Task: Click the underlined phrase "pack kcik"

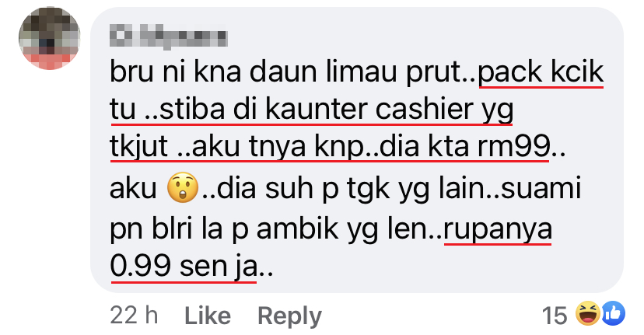Action: click(541, 72)
